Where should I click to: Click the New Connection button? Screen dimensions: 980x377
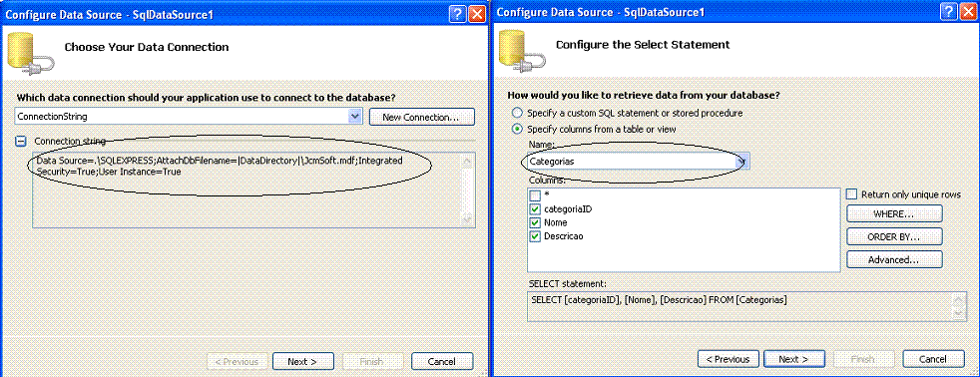tap(422, 117)
